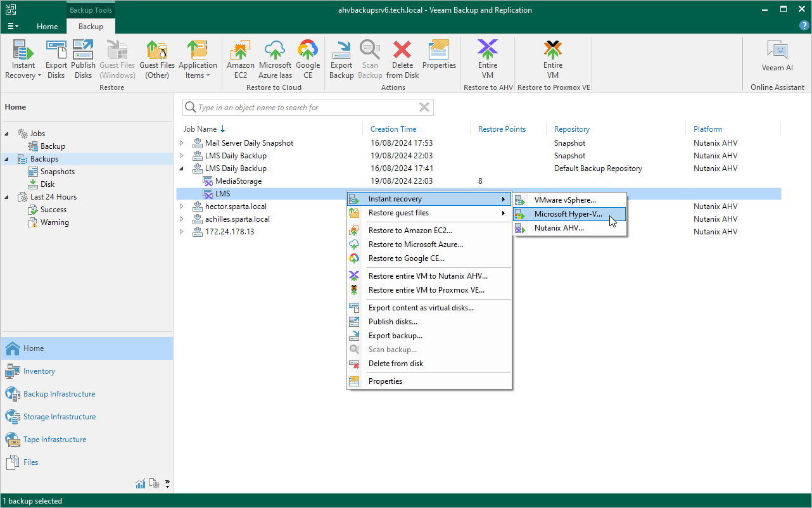Open Application Items ribbon dropdown

[198, 60]
